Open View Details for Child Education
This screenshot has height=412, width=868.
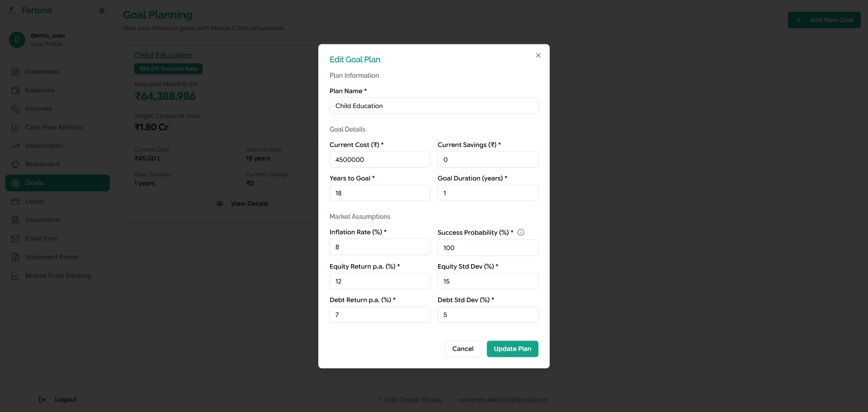249,204
